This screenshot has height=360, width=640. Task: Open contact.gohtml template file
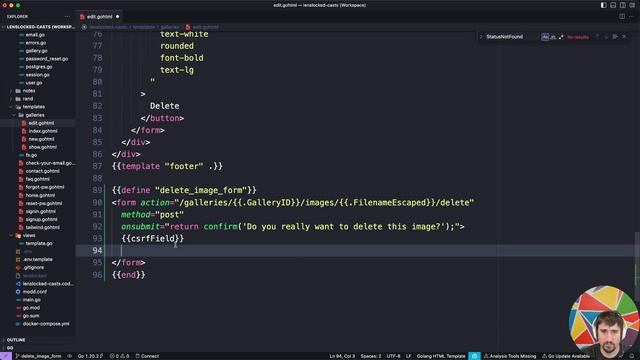[42, 171]
